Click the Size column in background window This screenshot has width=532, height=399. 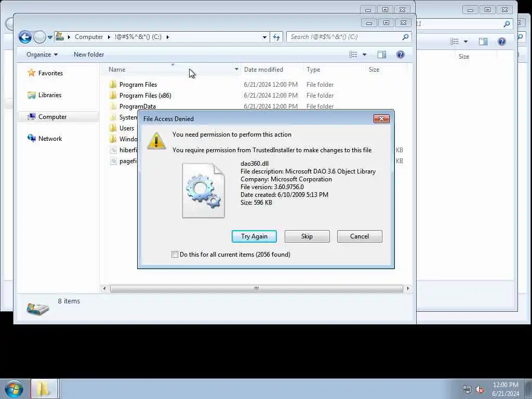pos(464,57)
